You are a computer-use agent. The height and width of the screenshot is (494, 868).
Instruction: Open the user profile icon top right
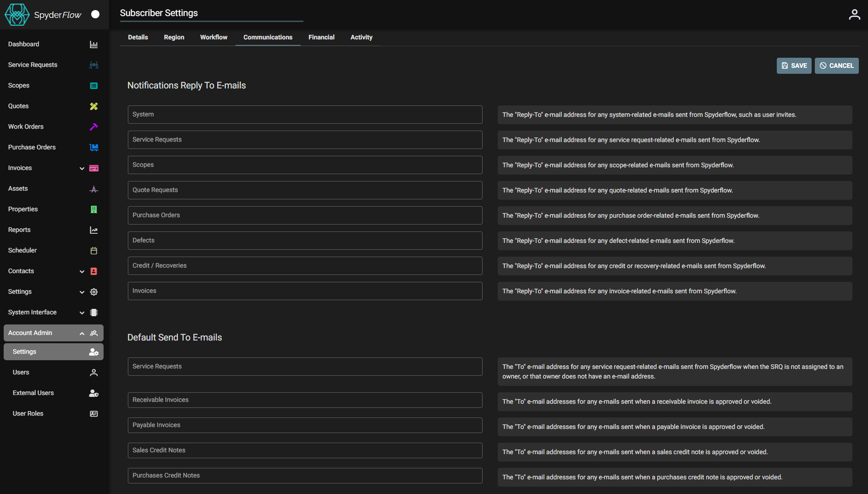click(855, 14)
